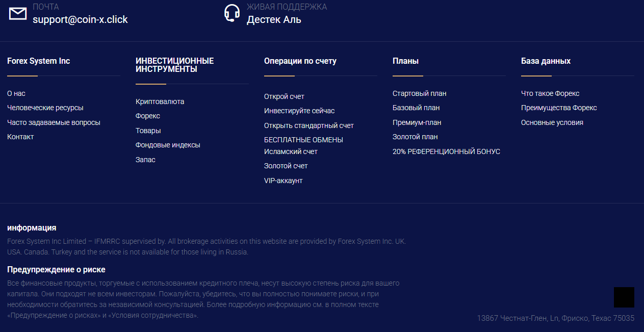644x332 pixels.
Task: Open the VIP-аккаунт link
Action: [283, 181]
